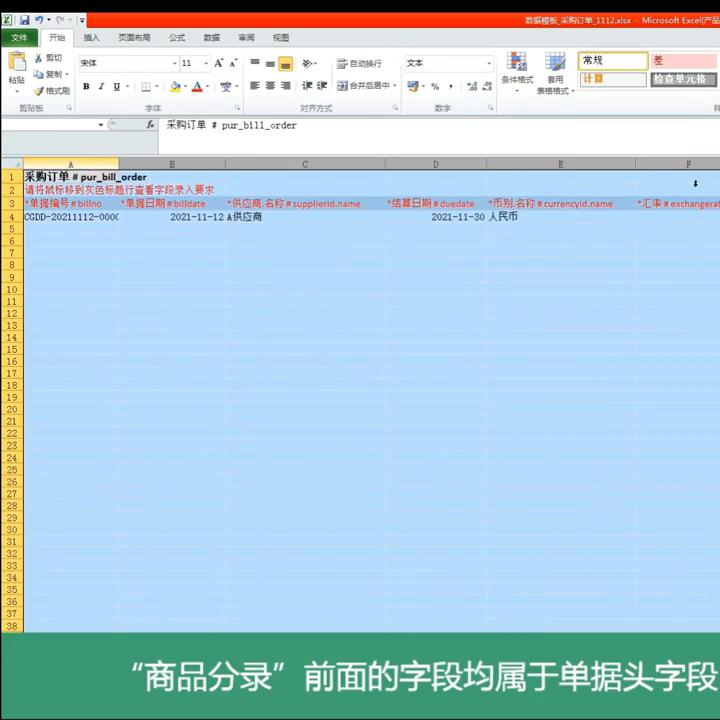
Task: Click the red font color A icon
Action: coord(197,86)
